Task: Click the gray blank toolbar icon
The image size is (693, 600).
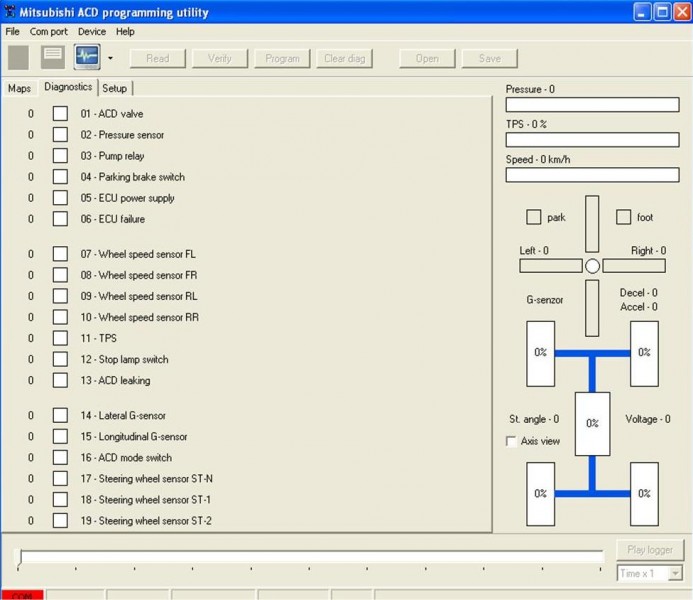Action: 18,57
